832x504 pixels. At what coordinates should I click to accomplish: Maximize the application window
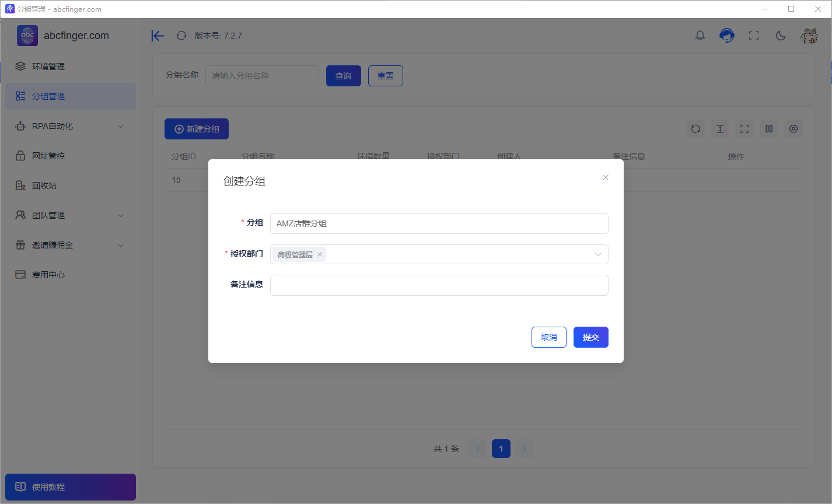coord(791,9)
